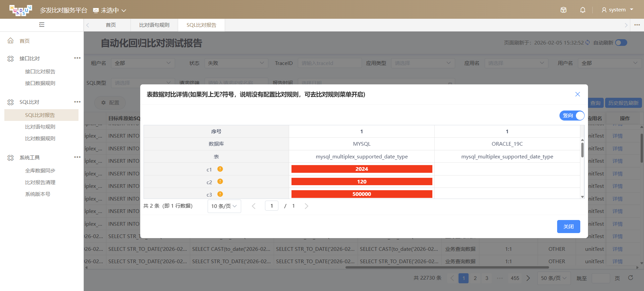Switch to the 首页 tab

(111, 25)
